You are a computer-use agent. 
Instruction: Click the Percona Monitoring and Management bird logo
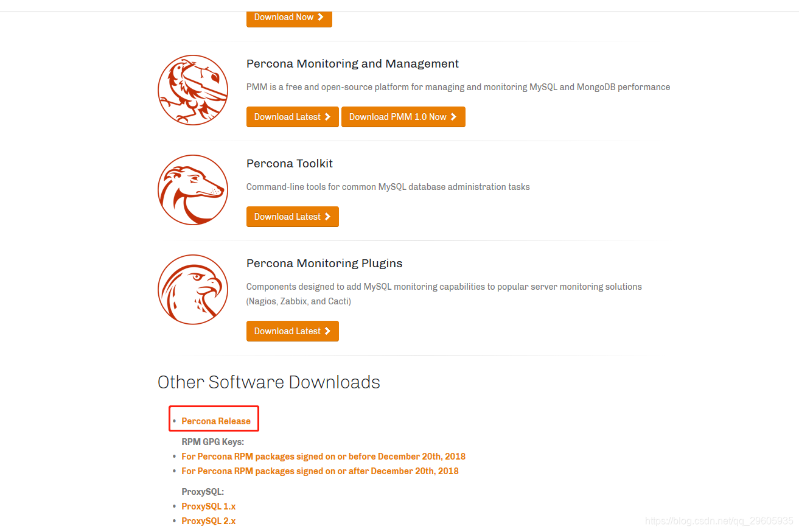[193, 90]
